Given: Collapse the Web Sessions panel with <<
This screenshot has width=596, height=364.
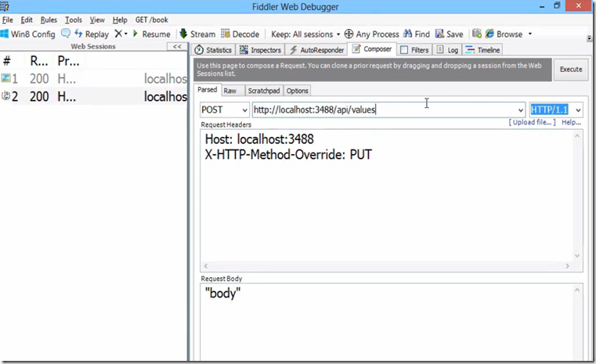Looking at the screenshot, I should [177, 46].
